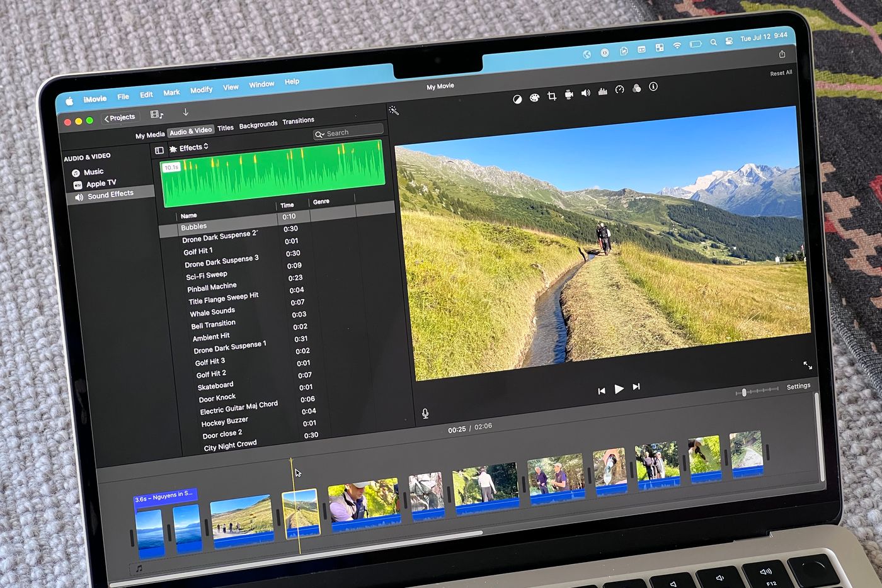Open the Backgrounds tab
Viewport: 882px width, 588px height.
[258, 125]
